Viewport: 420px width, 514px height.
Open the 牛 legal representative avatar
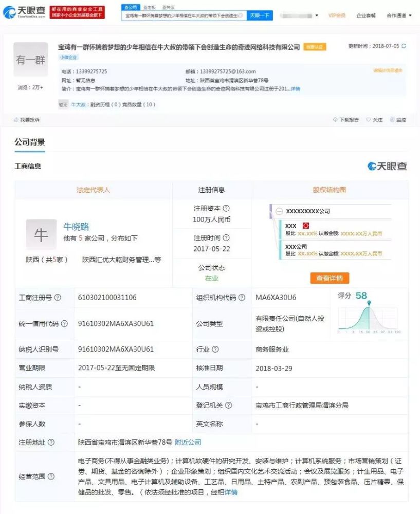pyautogui.click(x=41, y=234)
